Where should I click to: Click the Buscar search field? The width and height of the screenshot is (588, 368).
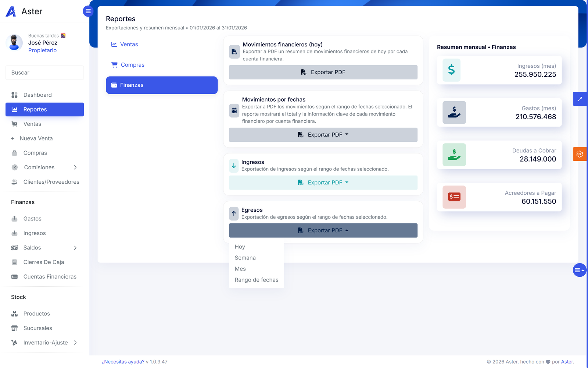(x=44, y=72)
